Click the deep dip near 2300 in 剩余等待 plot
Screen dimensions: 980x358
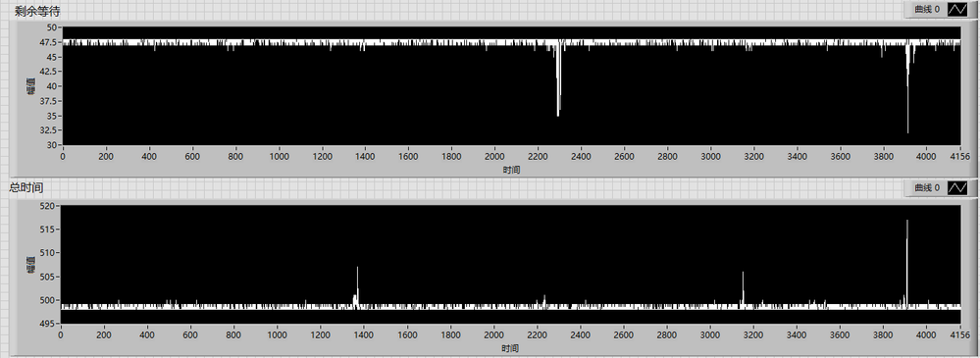[558, 81]
